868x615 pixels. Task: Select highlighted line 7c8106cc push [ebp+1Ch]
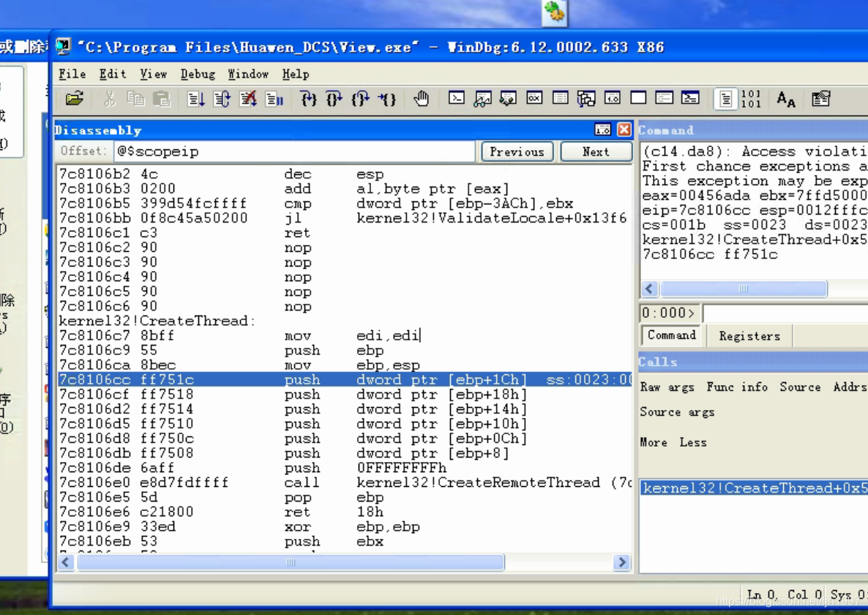click(x=344, y=380)
